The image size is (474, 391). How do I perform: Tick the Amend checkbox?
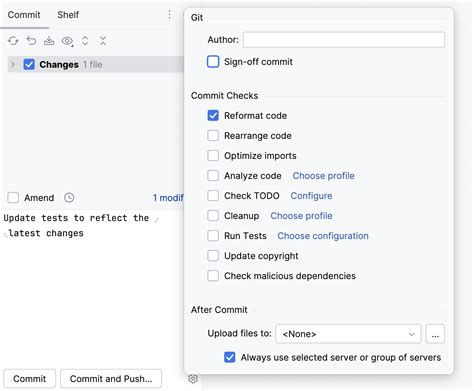pyautogui.click(x=13, y=197)
